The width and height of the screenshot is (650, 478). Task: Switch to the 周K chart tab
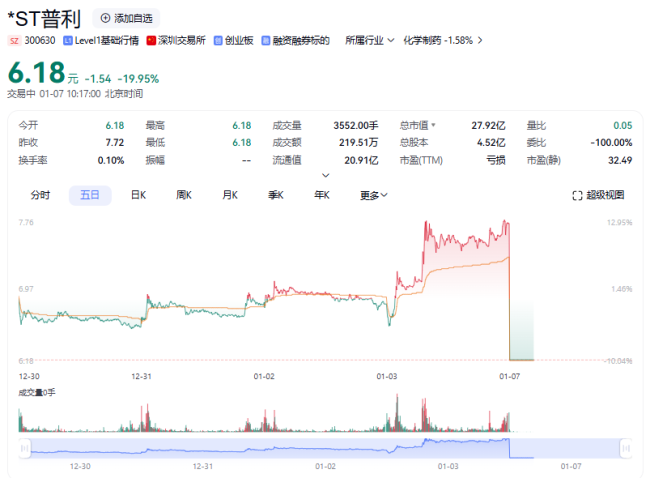(x=184, y=195)
